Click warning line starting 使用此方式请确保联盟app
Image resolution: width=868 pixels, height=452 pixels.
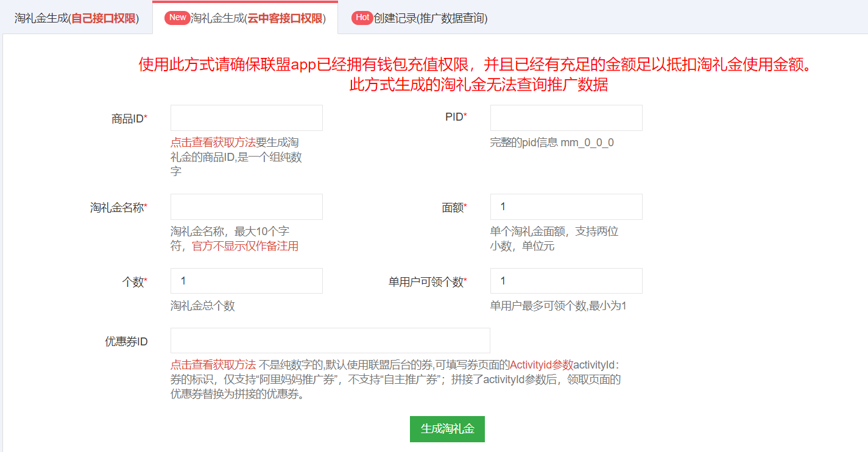click(x=476, y=64)
